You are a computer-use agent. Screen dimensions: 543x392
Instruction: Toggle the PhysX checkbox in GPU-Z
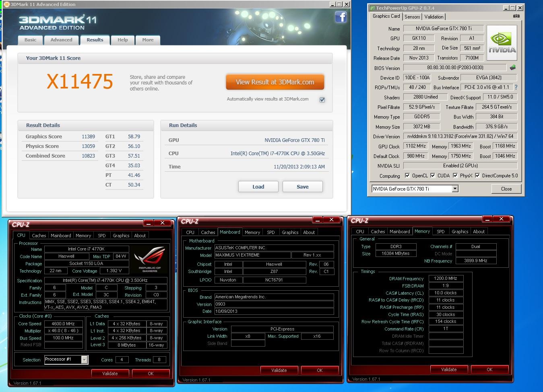tap(455, 175)
